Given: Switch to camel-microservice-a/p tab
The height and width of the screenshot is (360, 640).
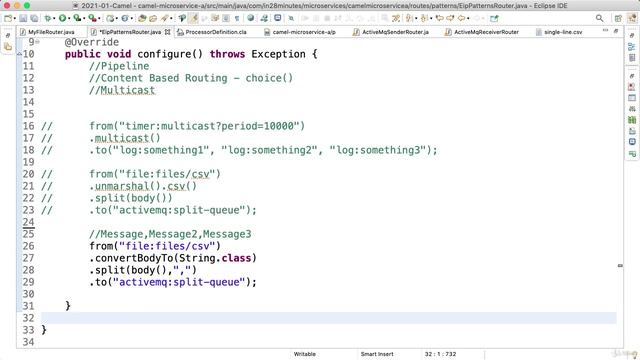Looking at the screenshot, I should click(300, 32).
